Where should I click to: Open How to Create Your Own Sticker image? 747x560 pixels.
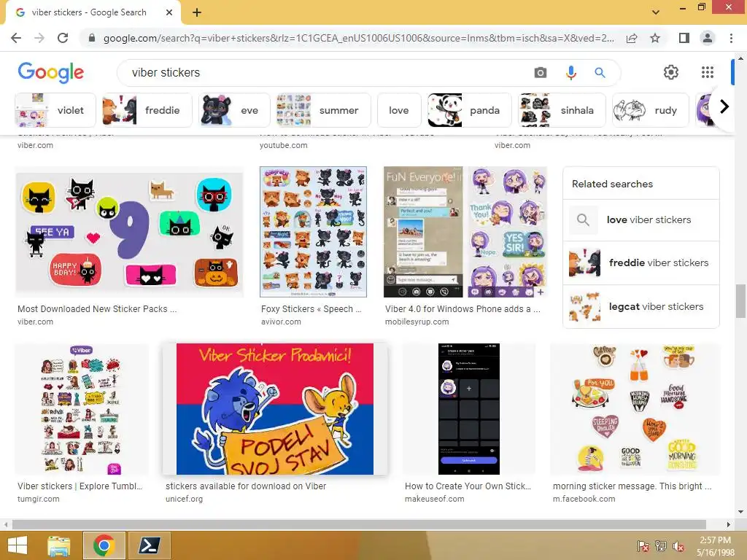469,409
